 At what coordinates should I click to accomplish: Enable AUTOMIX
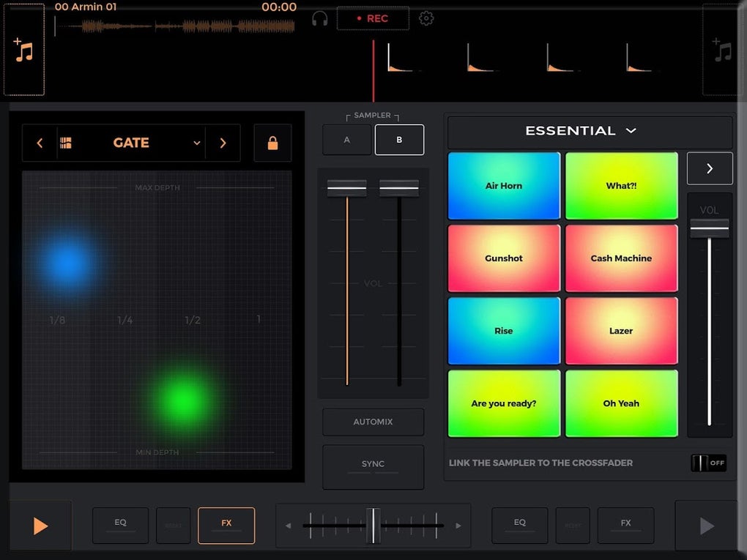(x=373, y=422)
